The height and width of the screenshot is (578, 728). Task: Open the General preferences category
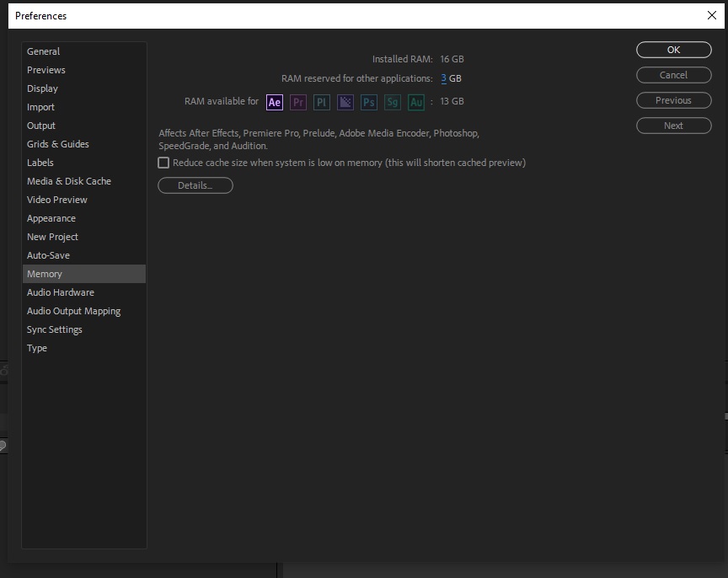tap(84, 51)
